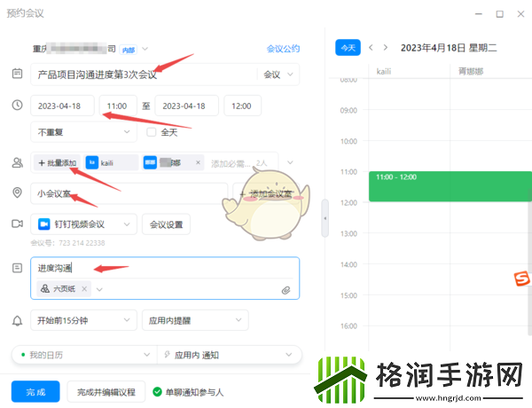Click the DingTalk video meeting blue icon
The height and width of the screenshot is (408, 532).
pyautogui.click(x=44, y=224)
